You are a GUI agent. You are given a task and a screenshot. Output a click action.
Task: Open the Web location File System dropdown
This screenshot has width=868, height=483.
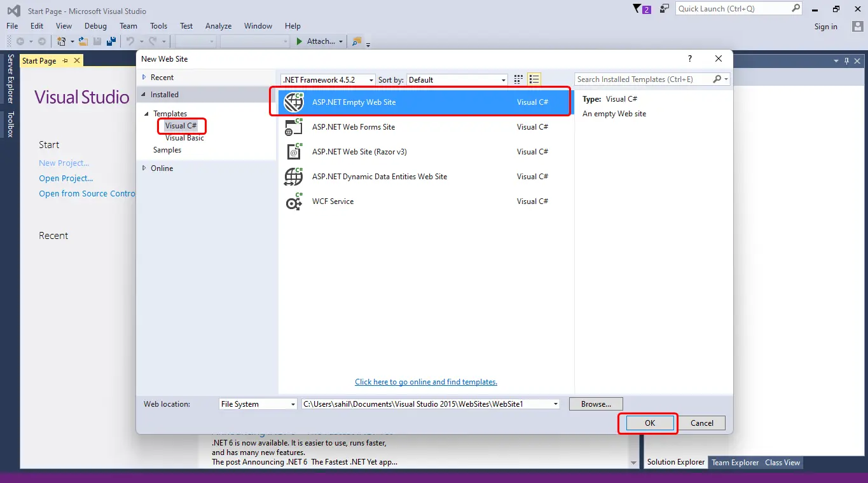258,404
